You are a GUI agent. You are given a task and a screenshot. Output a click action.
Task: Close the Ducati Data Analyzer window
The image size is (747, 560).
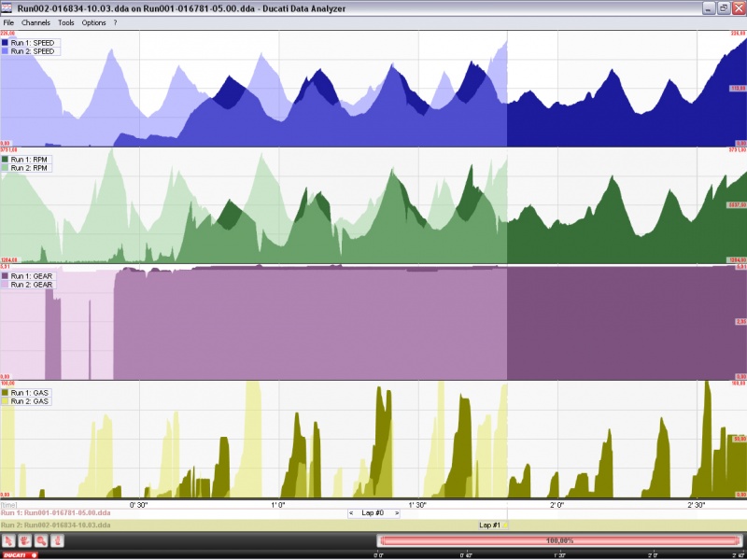(x=738, y=8)
